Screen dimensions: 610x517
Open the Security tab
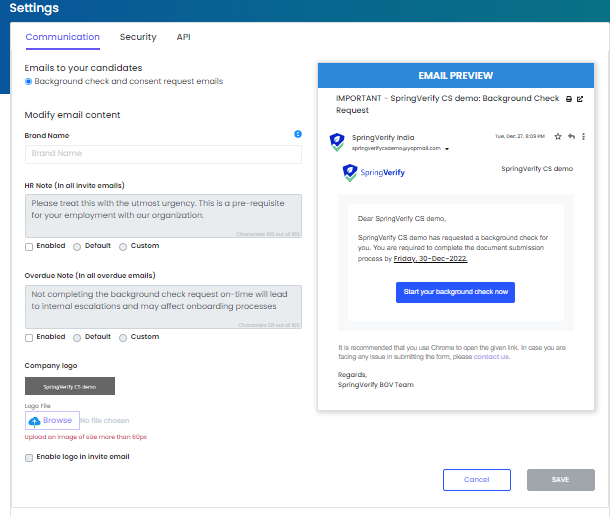138,37
